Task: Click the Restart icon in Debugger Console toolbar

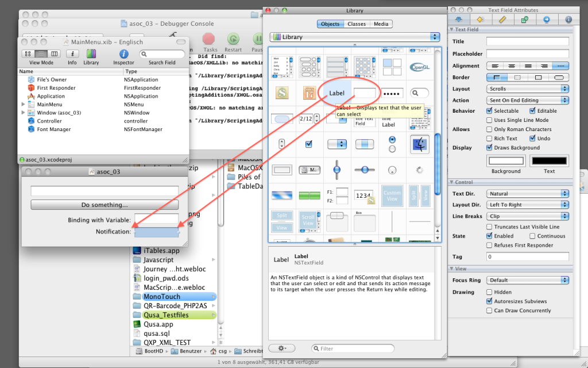Action: click(233, 39)
